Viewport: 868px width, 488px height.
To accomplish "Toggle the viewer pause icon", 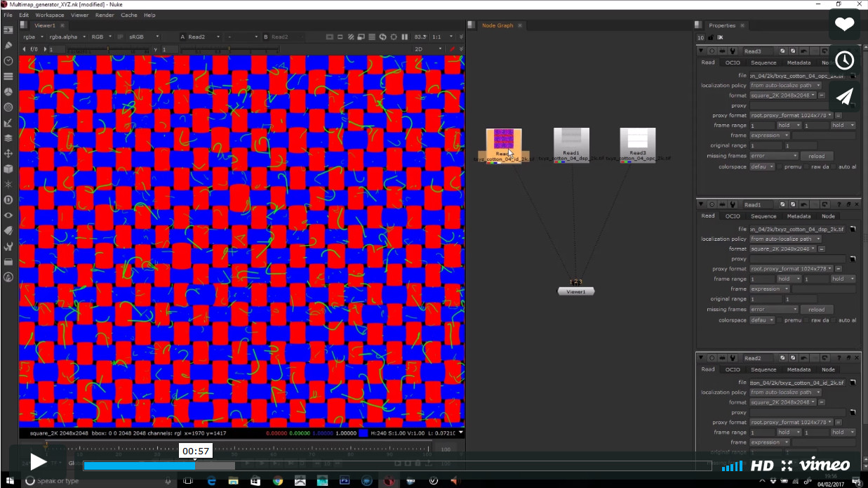I will (x=405, y=37).
